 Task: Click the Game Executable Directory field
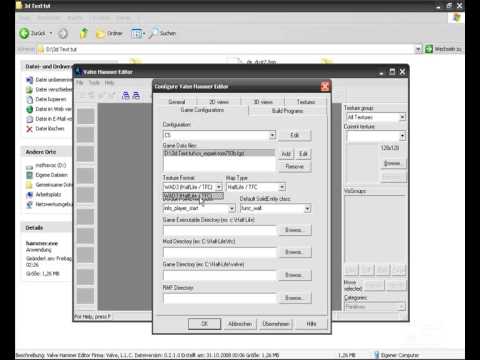point(220,230)
